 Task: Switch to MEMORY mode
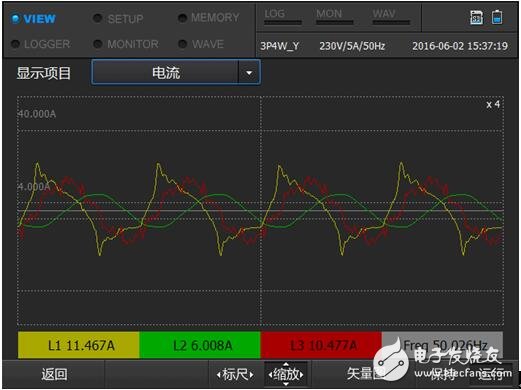209,18
